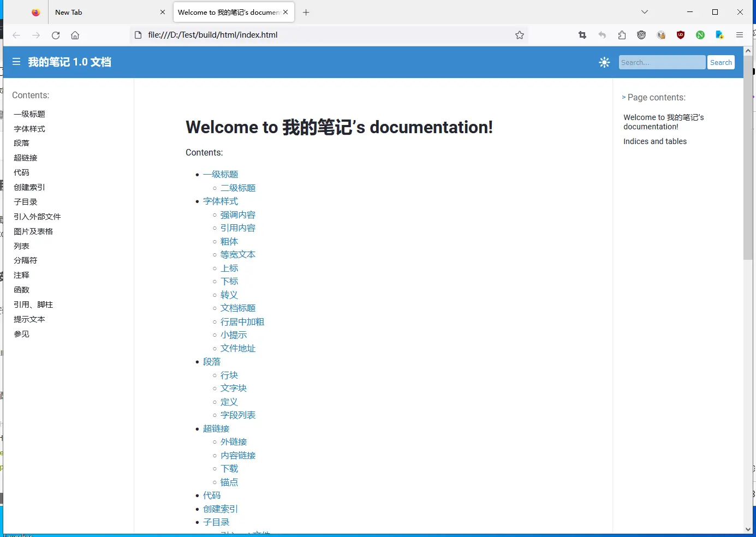This screenshot has height=537, width=756.
Task: Focus the Search input field
Action: pos(662,62)
